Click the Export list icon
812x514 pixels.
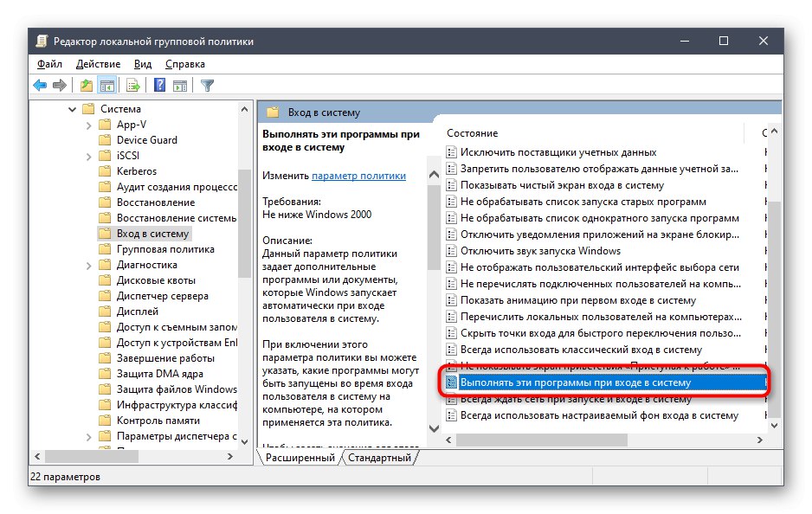pos(132,85)
